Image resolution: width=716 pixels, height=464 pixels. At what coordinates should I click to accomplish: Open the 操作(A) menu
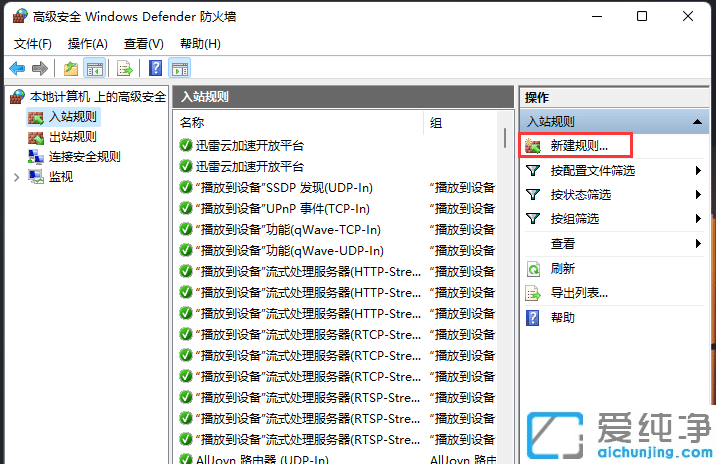pyautogui.click(x=88, y=44)
